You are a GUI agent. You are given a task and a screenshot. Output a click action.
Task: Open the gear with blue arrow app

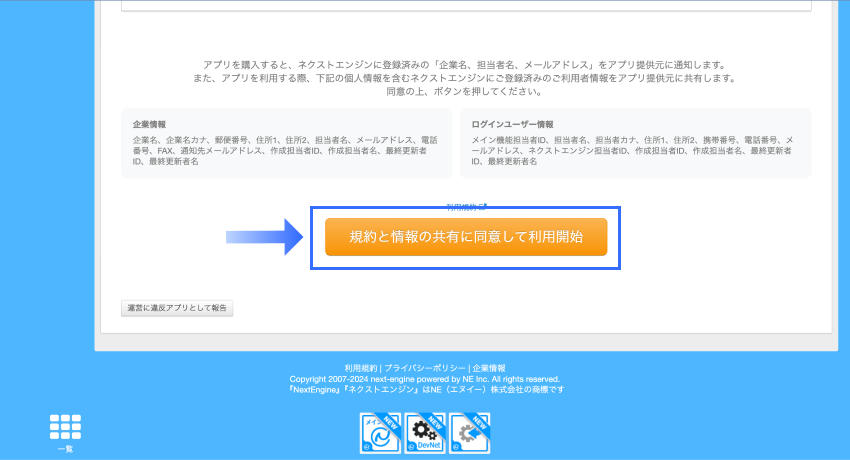coord(469,433)
